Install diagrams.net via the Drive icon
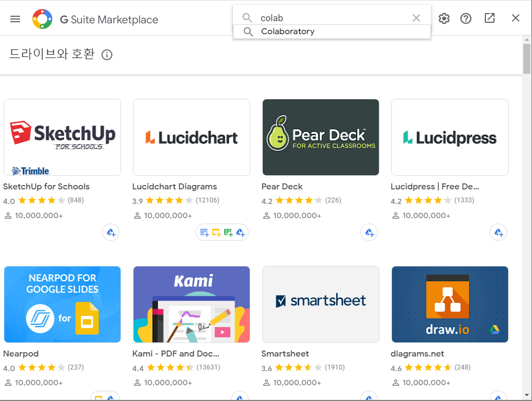Image resolution: width=532 pixels, height=401 pixels. coord(498,397)
